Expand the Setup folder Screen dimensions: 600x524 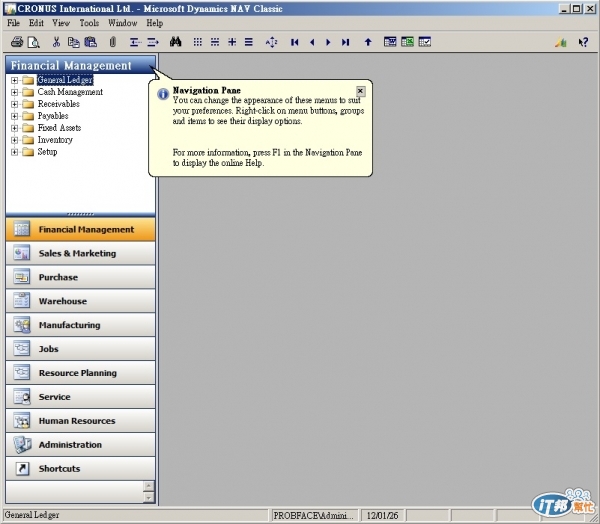point(15,152)
